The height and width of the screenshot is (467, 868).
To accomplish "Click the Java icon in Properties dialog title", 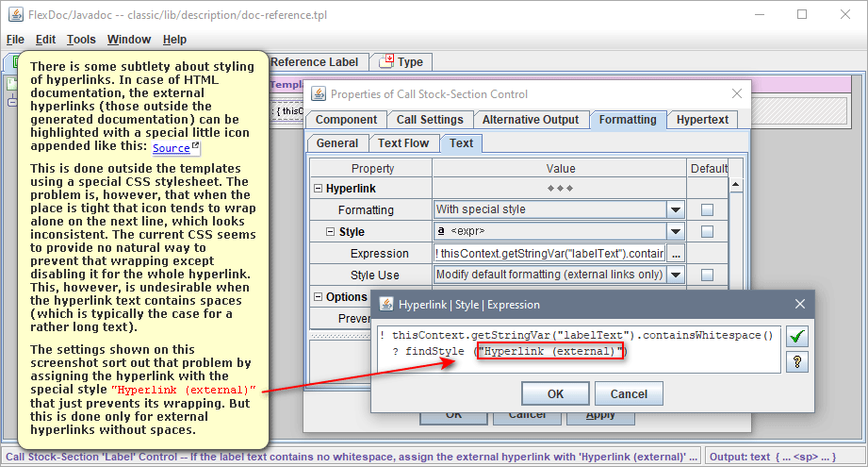I will (x=318, y=93).
